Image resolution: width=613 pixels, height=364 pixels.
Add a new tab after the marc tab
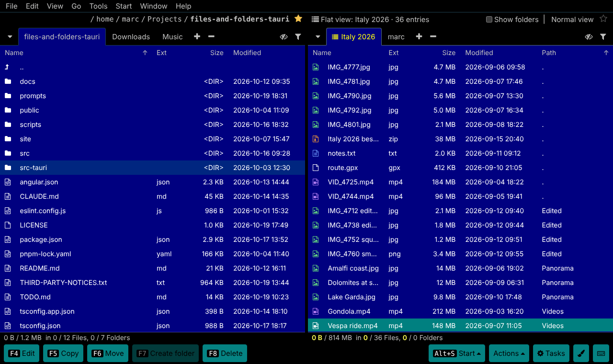pyautogui.click(x=419, y=36)
